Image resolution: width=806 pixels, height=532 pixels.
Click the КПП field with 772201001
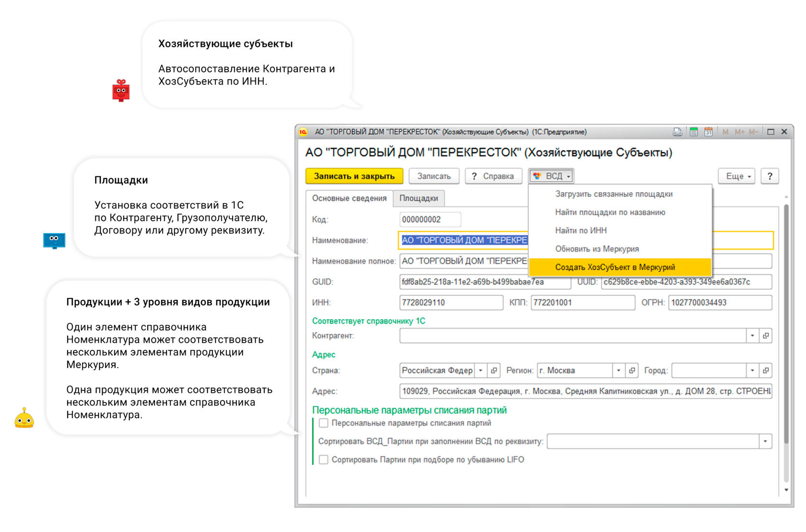point(582,303)
